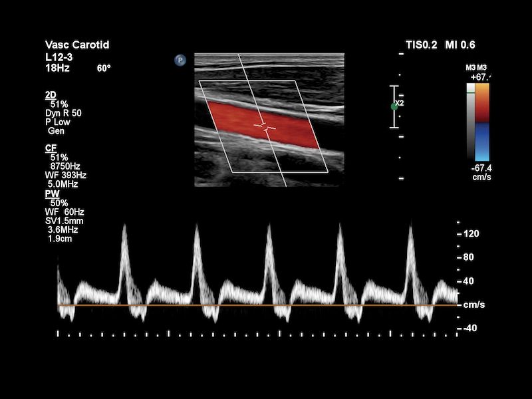532x399 pixels.
Task: Select the PW section heading
Action: [x=53, y=194]
